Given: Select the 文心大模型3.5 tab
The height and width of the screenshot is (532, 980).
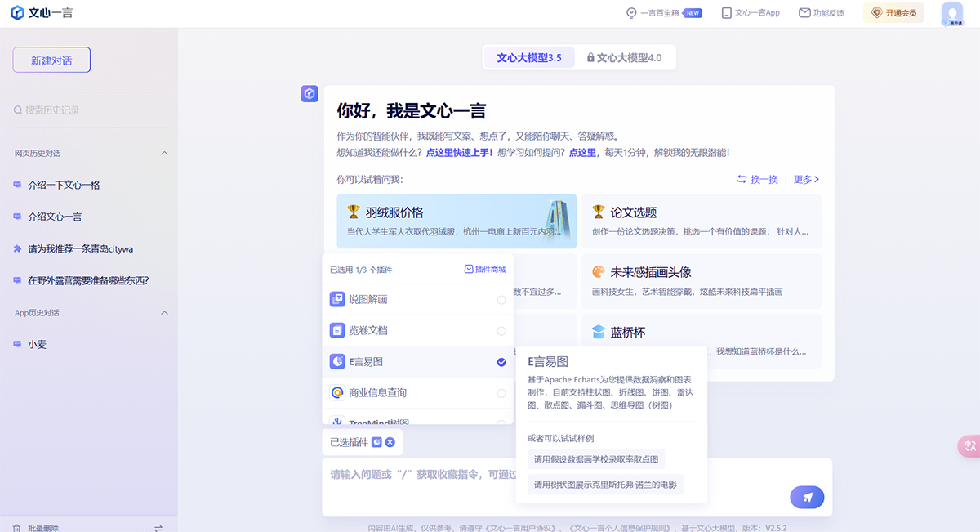Looking at the screenshot, I should coord(528,57).
